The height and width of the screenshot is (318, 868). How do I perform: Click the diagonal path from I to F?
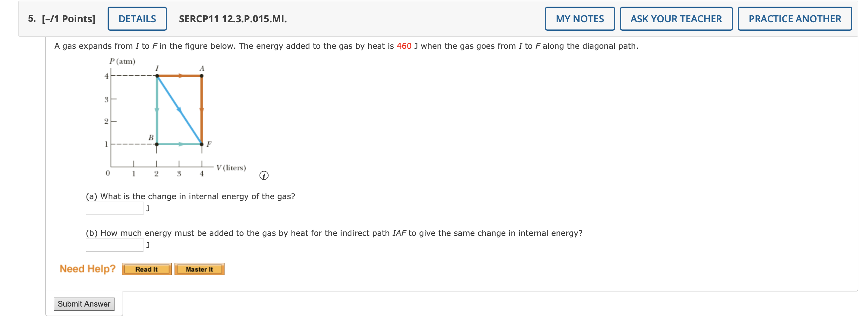179,110
